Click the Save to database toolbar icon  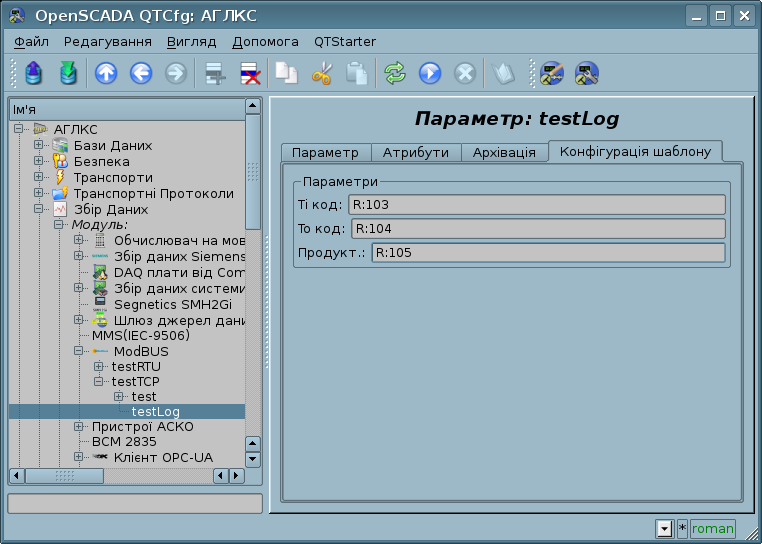[67, 73]
